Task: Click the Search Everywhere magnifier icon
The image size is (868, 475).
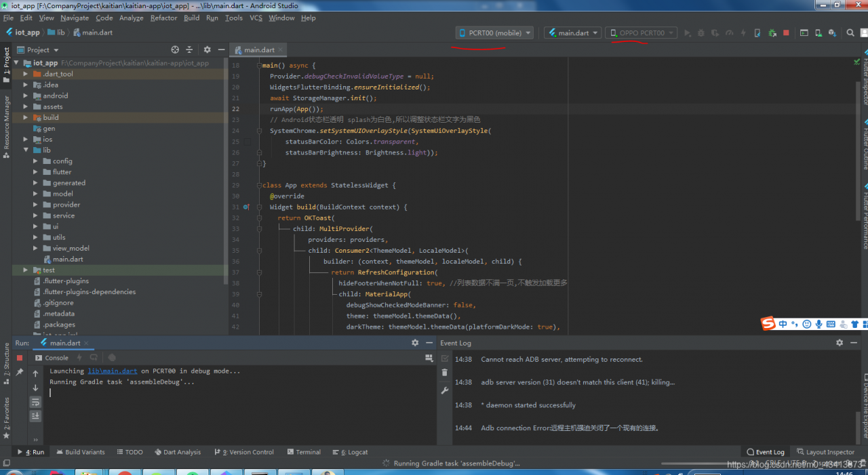Action: pos(850,33)
